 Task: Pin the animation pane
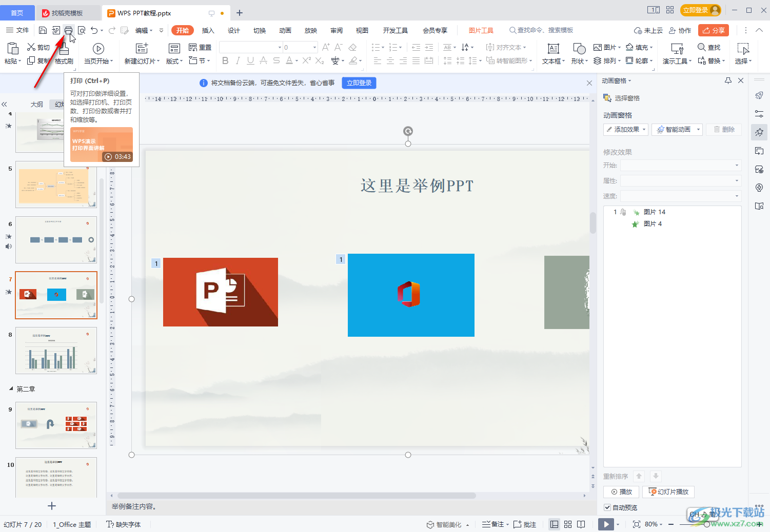click(728, 80)
